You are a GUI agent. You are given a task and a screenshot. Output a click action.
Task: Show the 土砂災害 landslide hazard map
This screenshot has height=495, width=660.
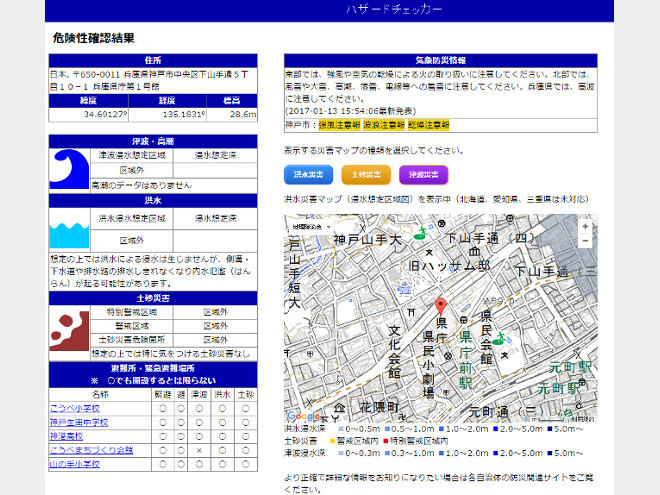click(x=366, y=174)
